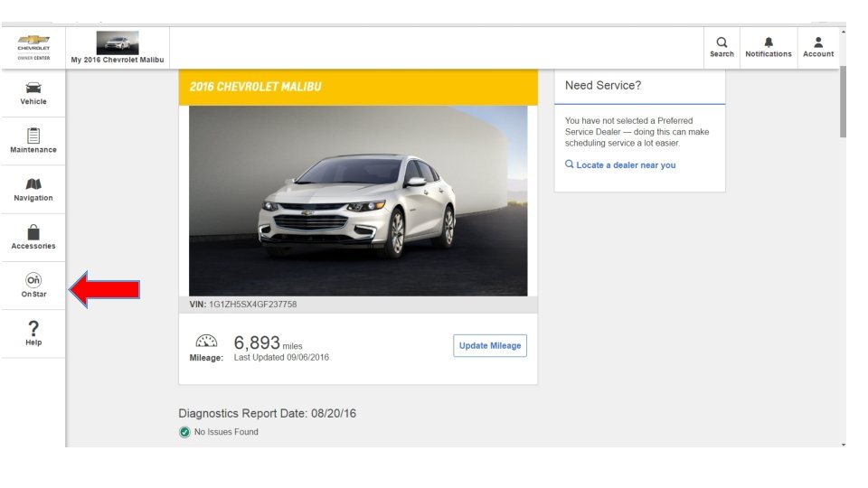868x488 pixels.
Task: Click Diagnostics Report Date heading
Action: pos(268,413)
